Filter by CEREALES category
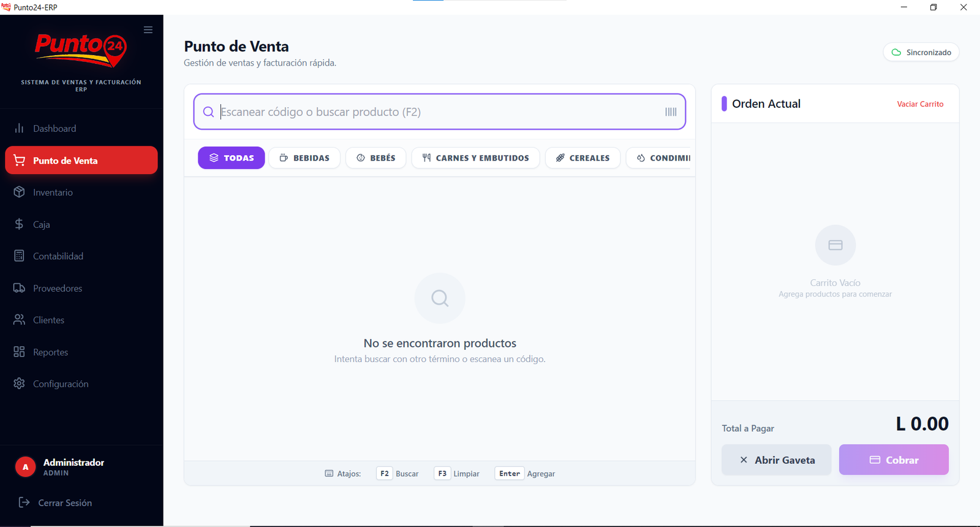The height and width of the screenshot is (527, 980). pos(582,157)
